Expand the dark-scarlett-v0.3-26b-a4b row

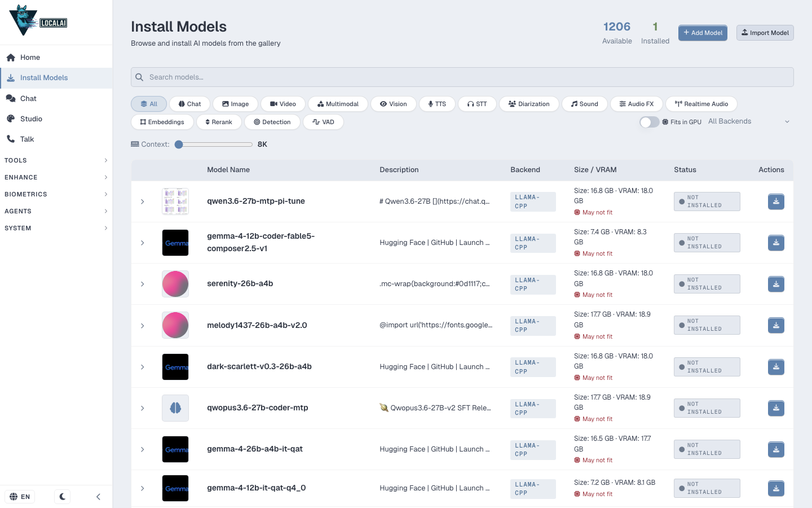point(143,367)
